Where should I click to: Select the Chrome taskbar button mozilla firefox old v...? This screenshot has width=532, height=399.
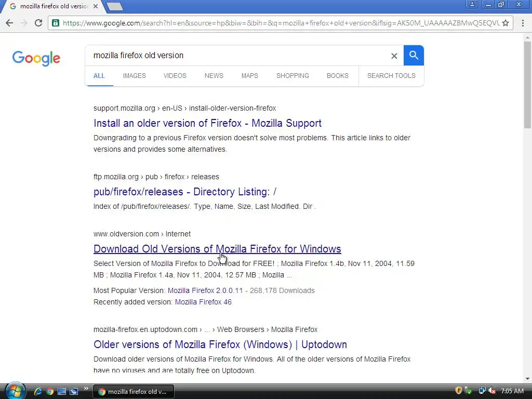133,392
